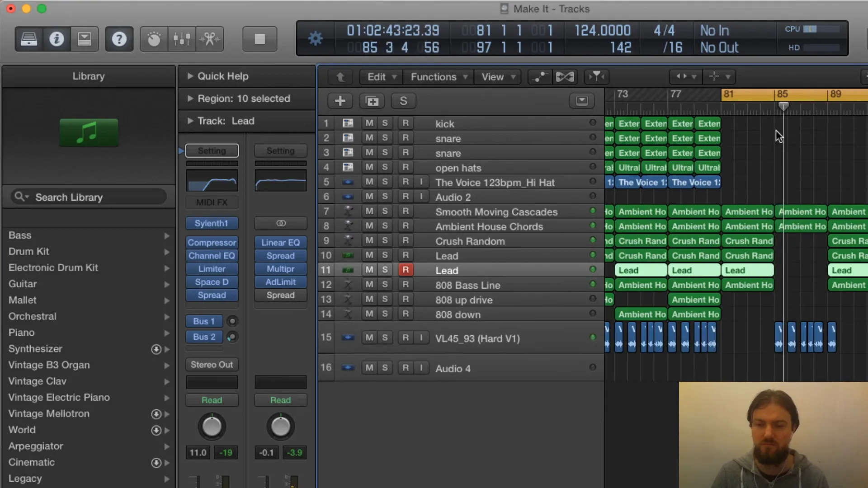Open the Functions dropdown menu

coord(438,76)
